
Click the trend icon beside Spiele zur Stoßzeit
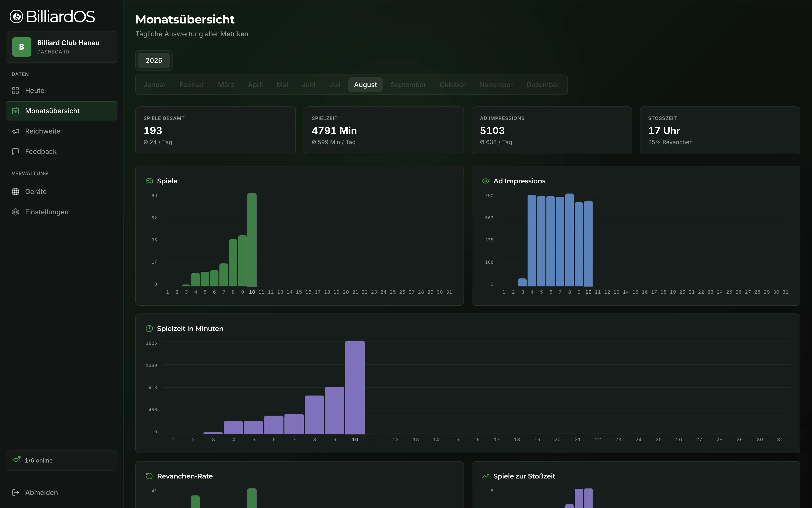(x=486, y=476)
